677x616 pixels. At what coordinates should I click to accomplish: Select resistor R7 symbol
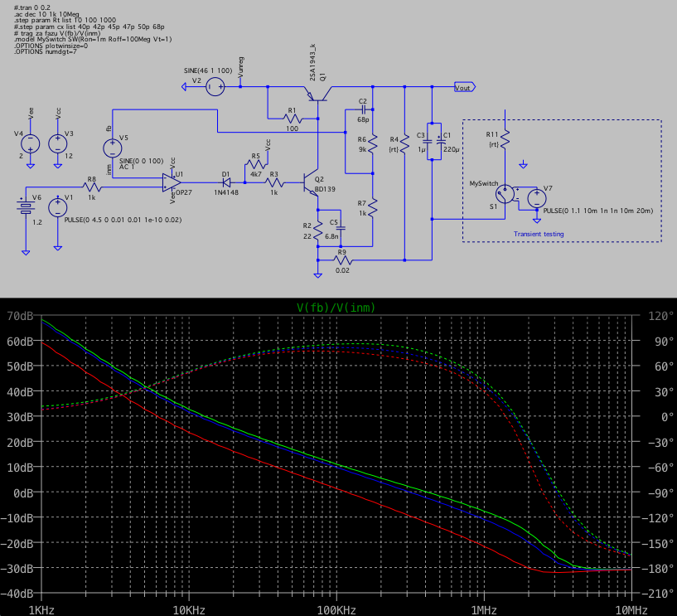coord(372,207)
